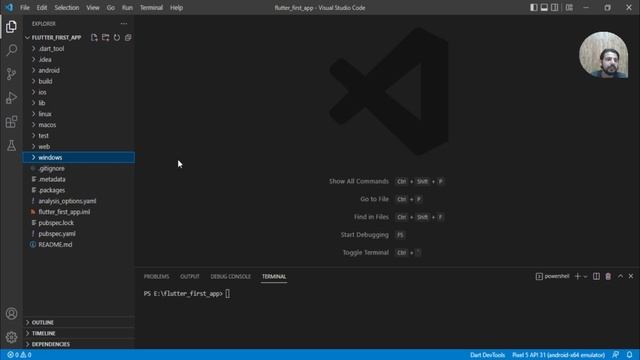Screen dimensions: 640x360
Task: Open terminal launch profile dropdown arrow
Action: (585, 277)
